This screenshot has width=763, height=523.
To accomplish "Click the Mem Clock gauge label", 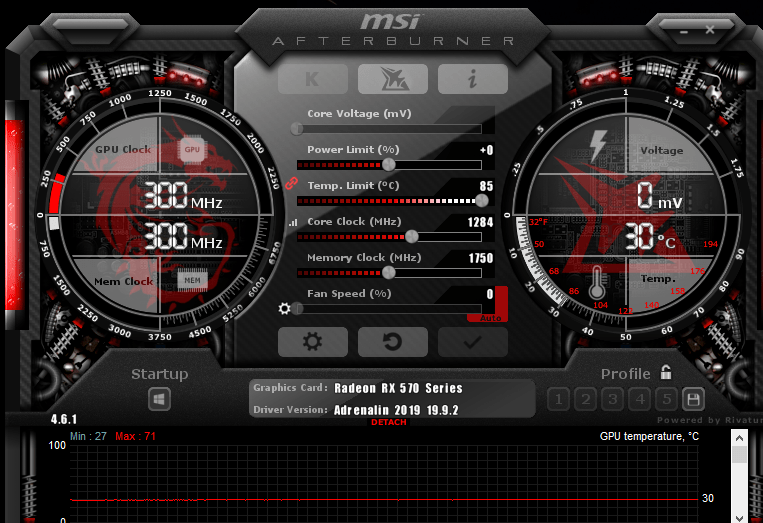I will tap(124, 282).
